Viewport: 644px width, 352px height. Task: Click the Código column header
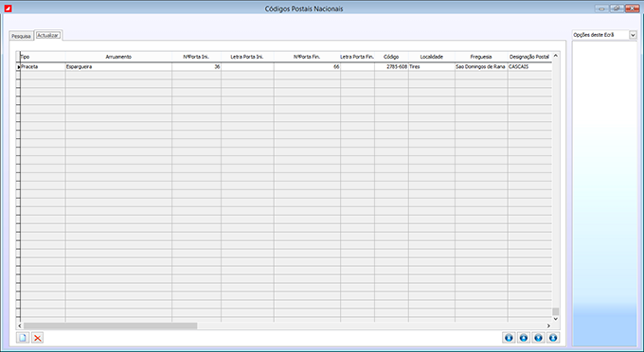tap(391, 57)
